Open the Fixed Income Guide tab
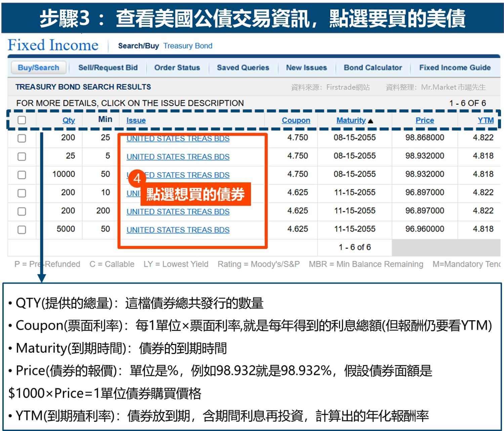Viewport: 504px width, 431px height. click(455, 68)
